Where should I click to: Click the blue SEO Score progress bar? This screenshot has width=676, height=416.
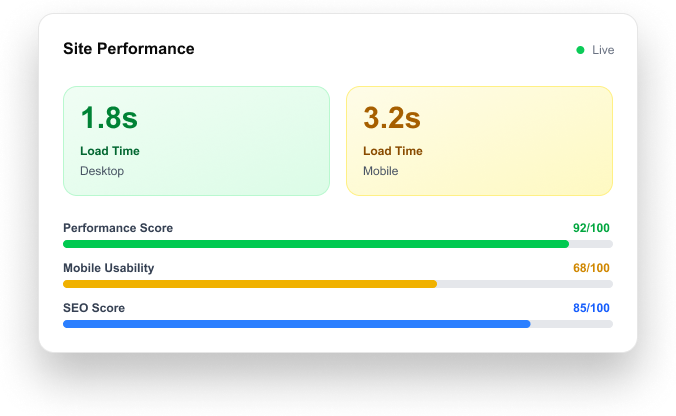pos(297,324)
